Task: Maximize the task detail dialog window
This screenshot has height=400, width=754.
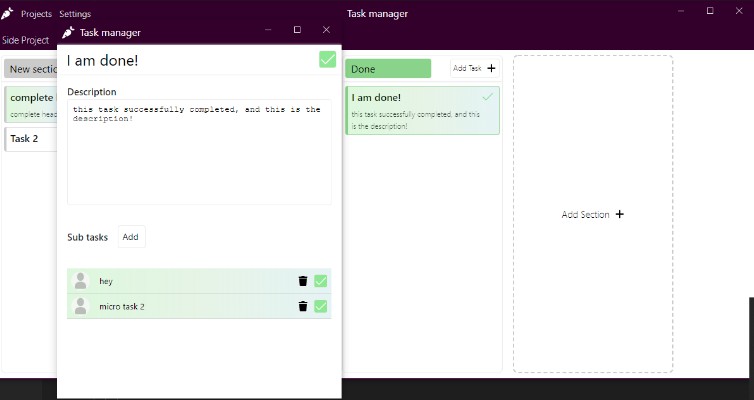Action: pyautogui.click(x=297, y=31)
